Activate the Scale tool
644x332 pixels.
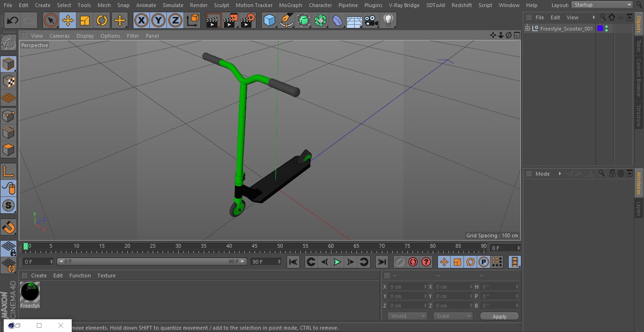coord(85,20)
